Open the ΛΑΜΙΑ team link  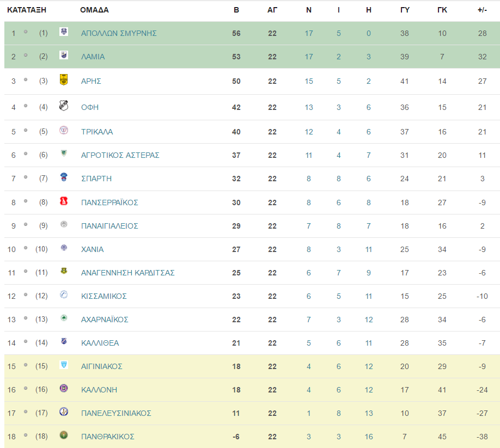pyautogui.click(x=93, y=57)
